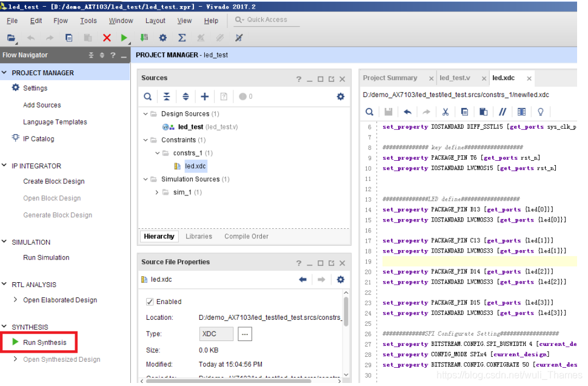Save file icon in led.xdc editor

click(x=389, y=112)
